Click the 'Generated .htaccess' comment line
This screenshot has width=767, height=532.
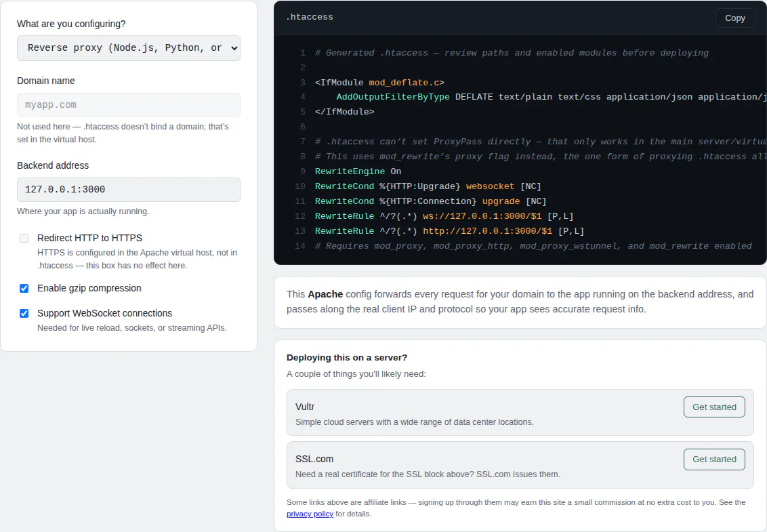(512, 53)
